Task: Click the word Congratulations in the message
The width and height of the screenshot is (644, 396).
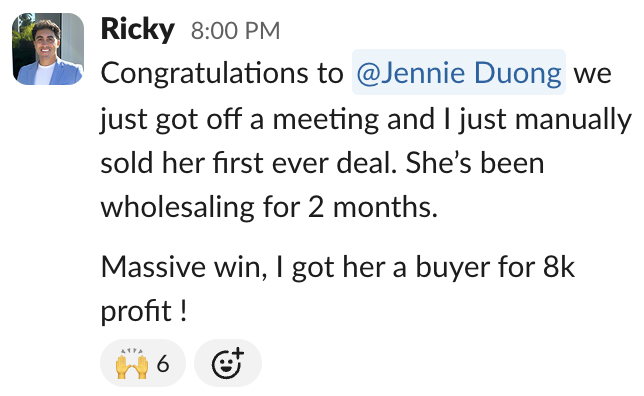Action: [222, 74]
